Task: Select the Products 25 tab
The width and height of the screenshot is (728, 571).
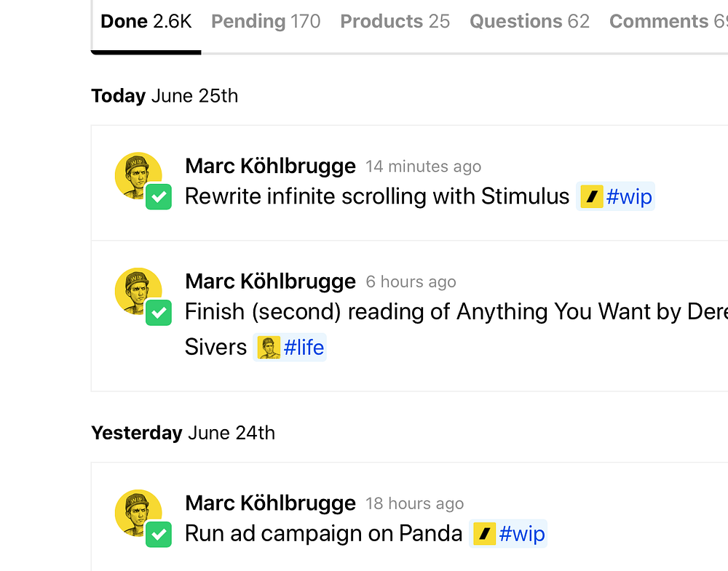Action: (x=395, y=22)
